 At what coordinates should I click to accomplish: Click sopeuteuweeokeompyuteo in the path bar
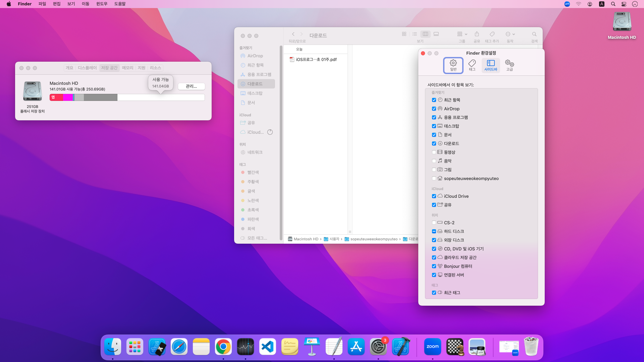373,239
